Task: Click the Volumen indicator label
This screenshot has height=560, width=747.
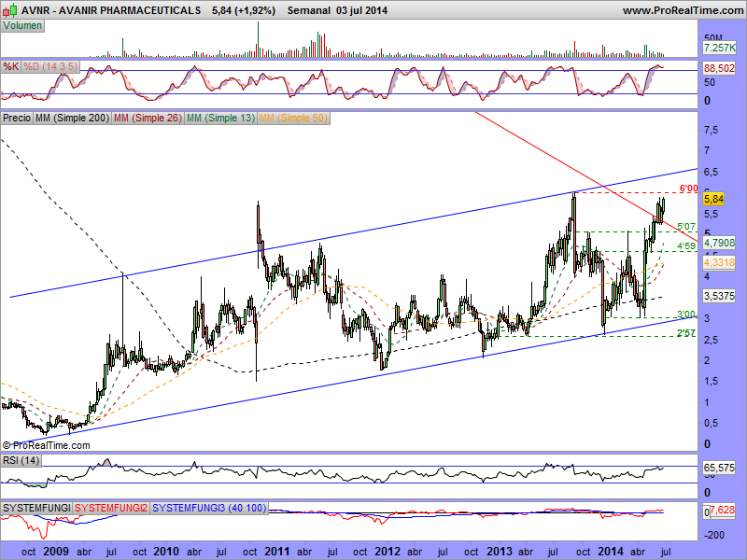Action: click(22, 26)
